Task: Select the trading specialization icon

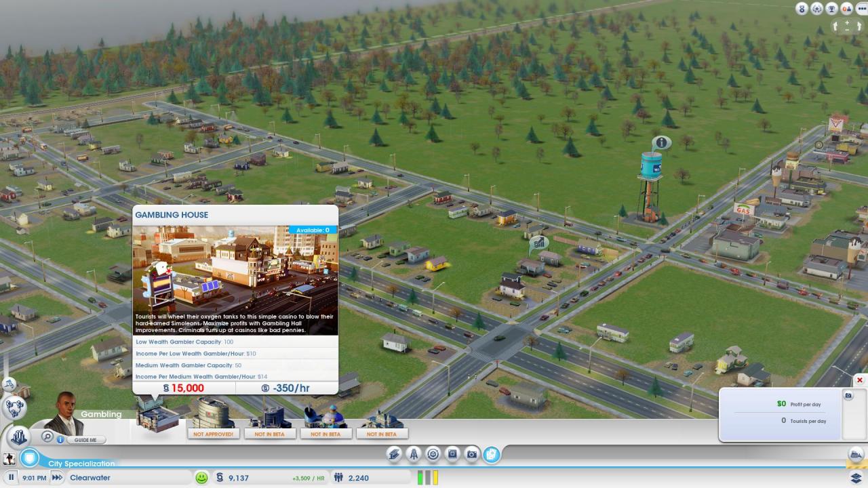Action: click(433, 454)
